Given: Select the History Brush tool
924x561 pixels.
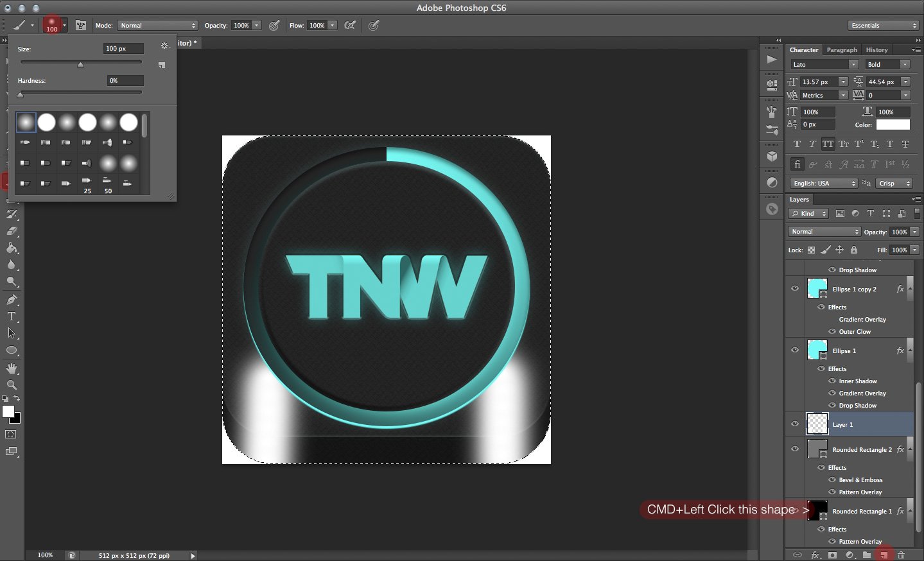Looking at the screenshot, I should pyautogui.click(x=12, y=214).
